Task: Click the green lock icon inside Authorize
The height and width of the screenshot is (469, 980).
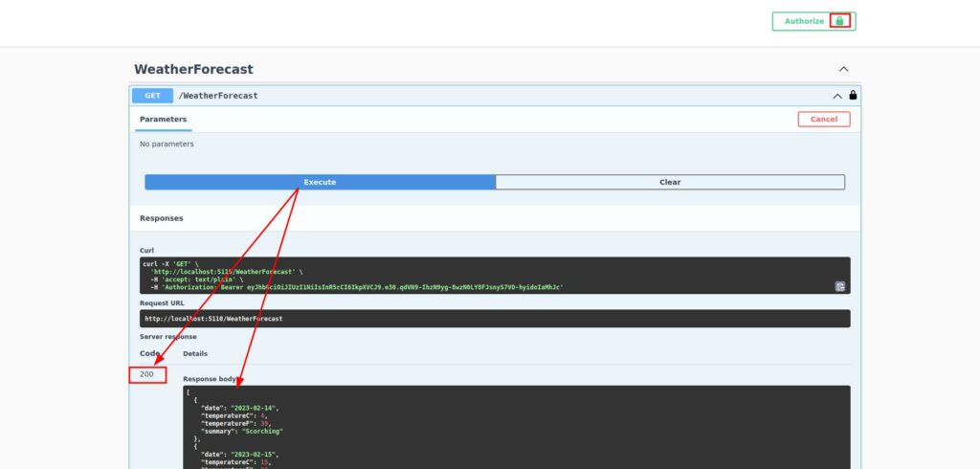Action: [x=839, y=21]
